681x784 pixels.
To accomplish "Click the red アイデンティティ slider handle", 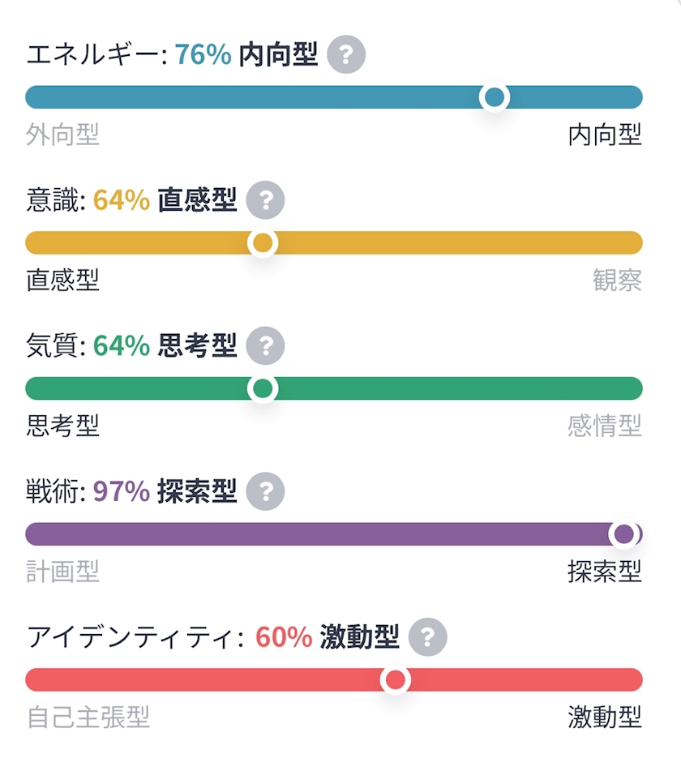I will pos(395,679).
